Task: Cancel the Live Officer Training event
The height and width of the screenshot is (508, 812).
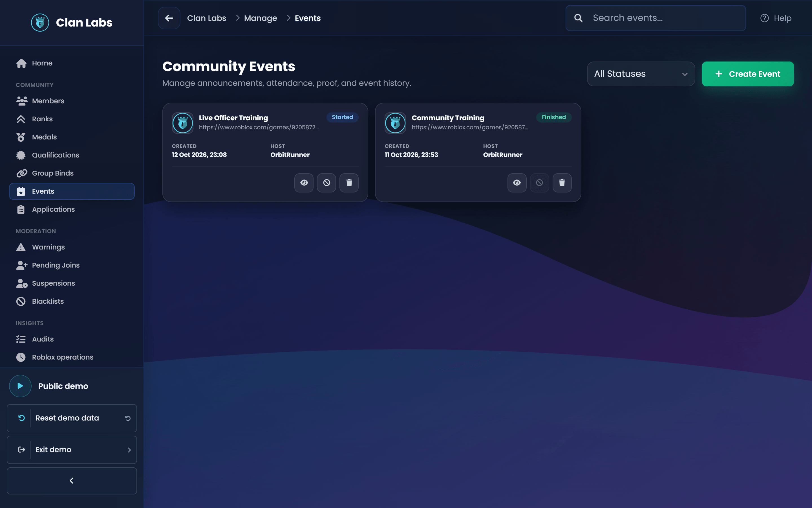Action: click(x=326, y=183)
